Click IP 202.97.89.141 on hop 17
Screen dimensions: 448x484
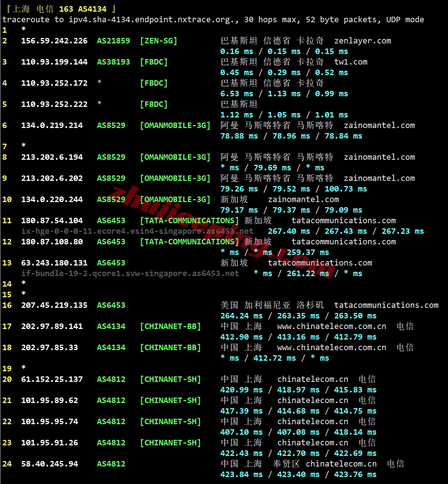point(52,326)
